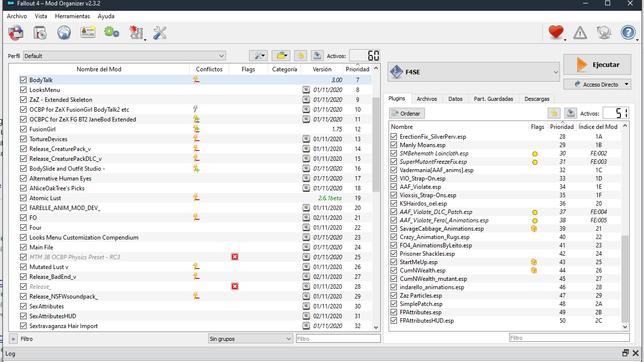This screenshot has height=362, width=644.
Task: Click the plugins create backup icon
Action: (x=570, y=113)
